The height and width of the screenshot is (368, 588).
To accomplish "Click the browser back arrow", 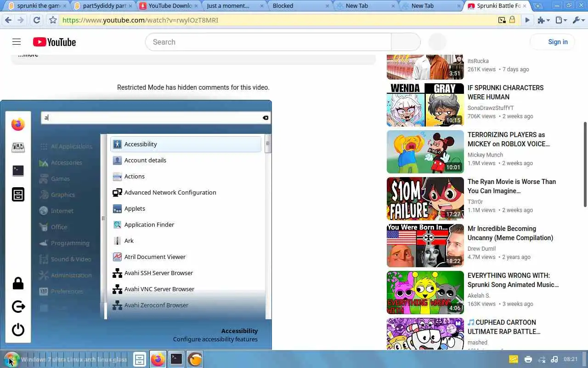I will coord(8,20).
